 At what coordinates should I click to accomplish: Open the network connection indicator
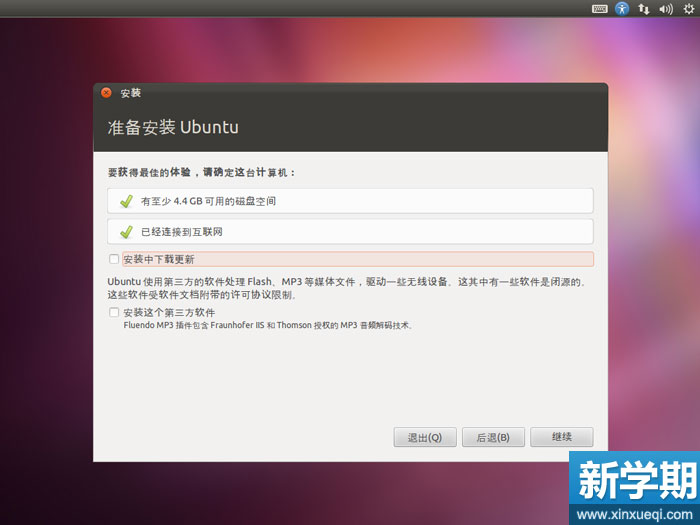tap(643, 9)
